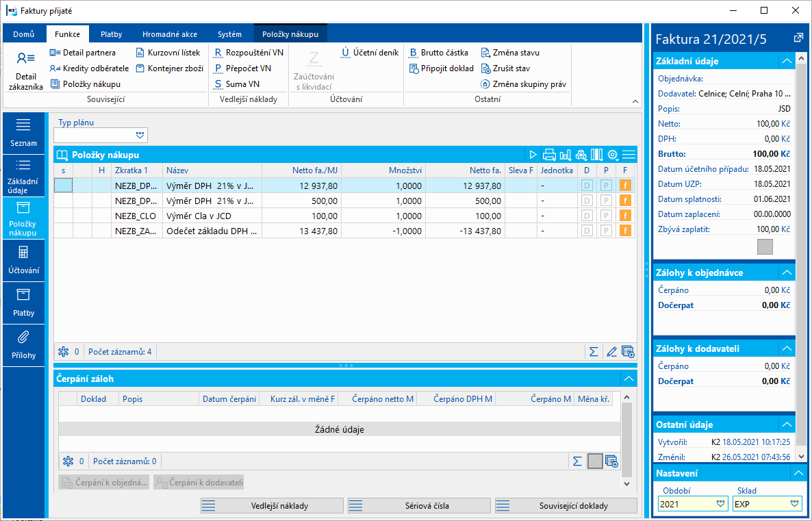
Task: Click the gray color box under Zbývá zaplatit
Action: pyautogui.click(x=765, y=247)
